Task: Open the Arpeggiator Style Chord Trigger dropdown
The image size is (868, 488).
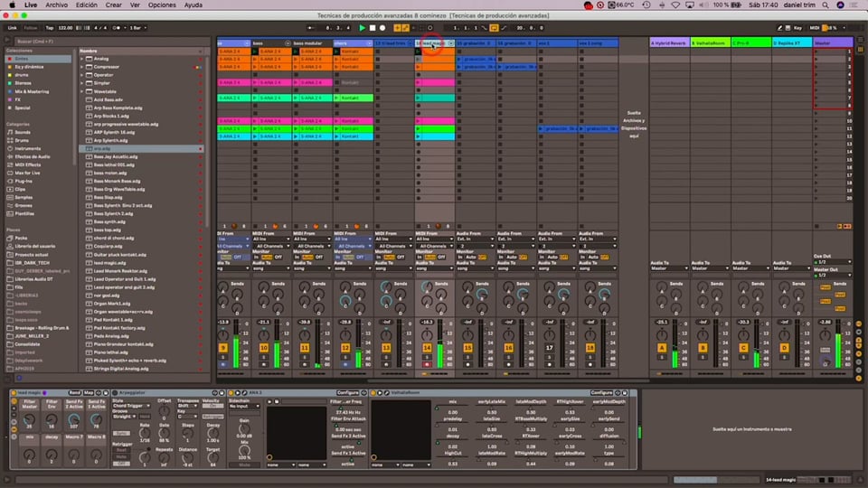Action: pos(132,406)
